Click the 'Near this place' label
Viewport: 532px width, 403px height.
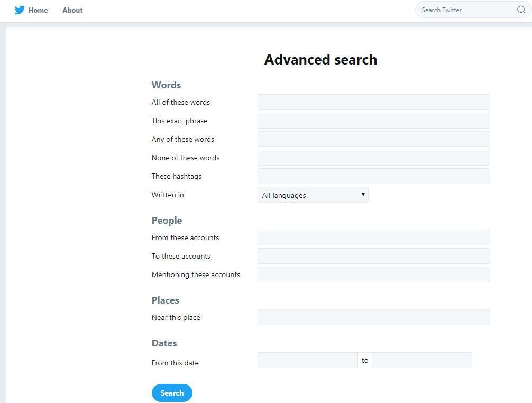coord(176,317)
